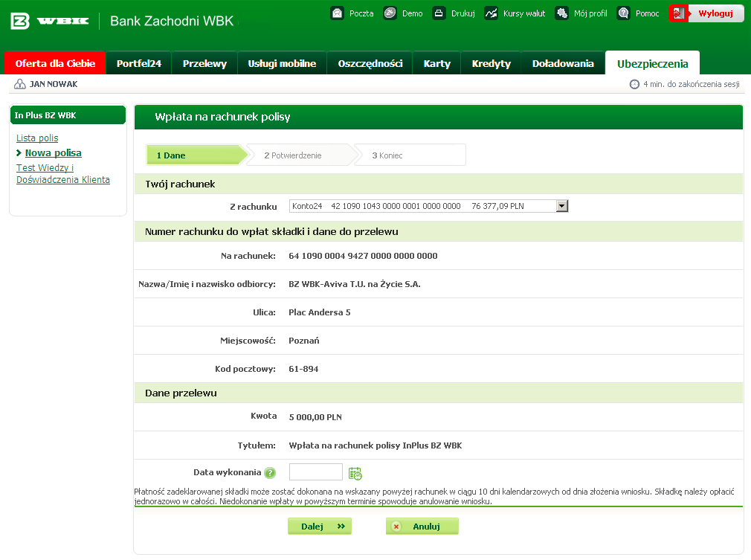Click recipient BZ WBK-Aviva T.U. na Życie
Image resolution: width=751 pixels, height=560 pixels.
(x=355, y=284)
